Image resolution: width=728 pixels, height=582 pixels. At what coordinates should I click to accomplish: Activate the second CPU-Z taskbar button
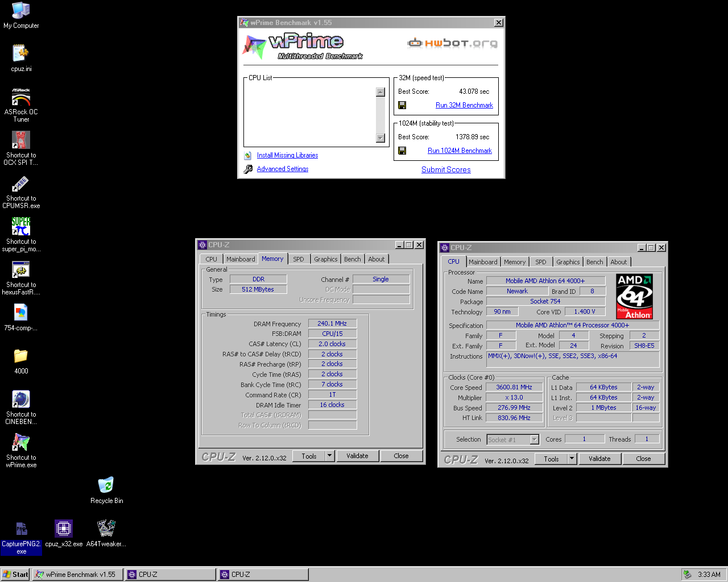pos(263,575)
